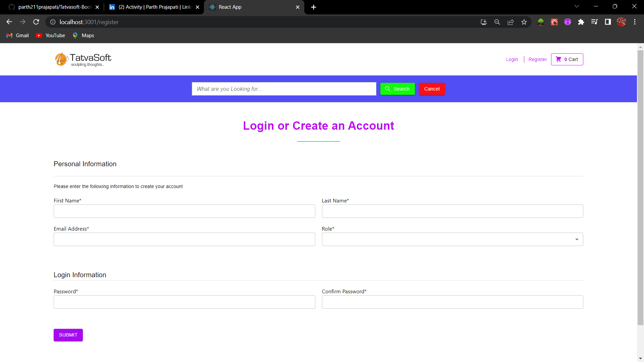Click the Register link

[537, 59]
